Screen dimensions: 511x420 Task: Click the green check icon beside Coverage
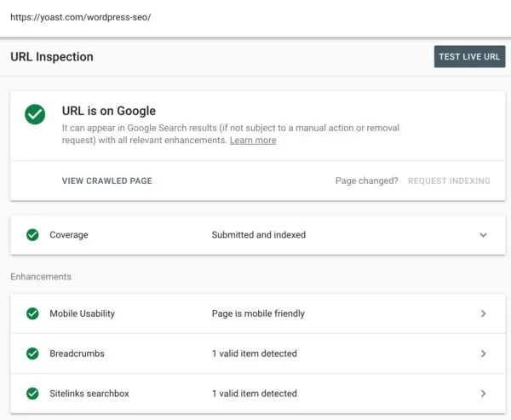tap(32, 235)
